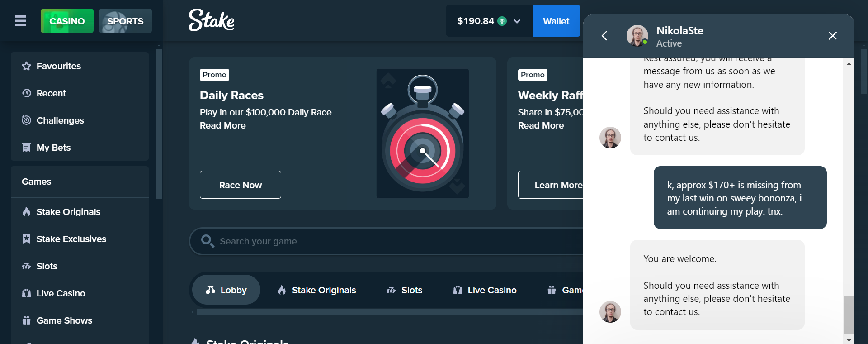Click the Slots tab 777 icon
The image size is (868, 344).
coord(391,290)
